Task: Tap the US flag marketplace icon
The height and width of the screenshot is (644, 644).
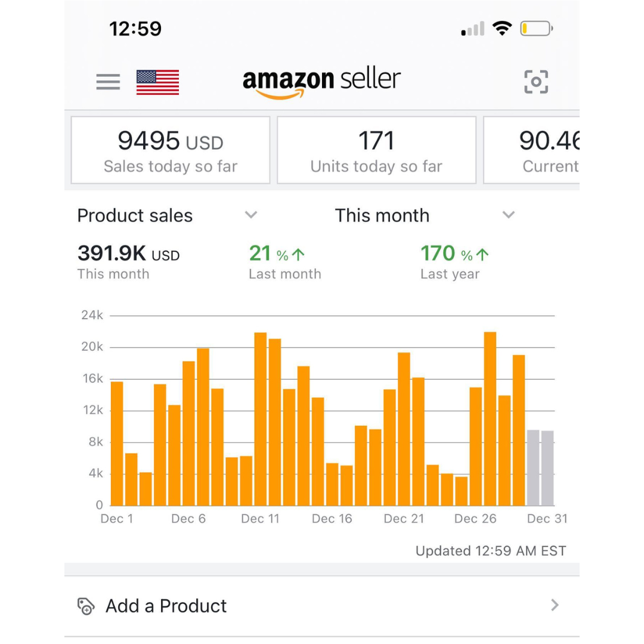Action: 157,82
